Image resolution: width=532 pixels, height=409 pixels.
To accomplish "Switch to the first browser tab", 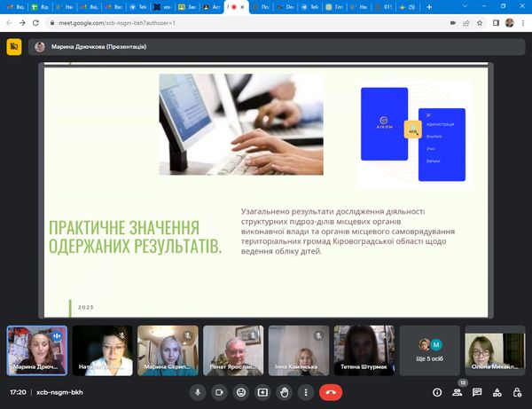I will point(14,6).
